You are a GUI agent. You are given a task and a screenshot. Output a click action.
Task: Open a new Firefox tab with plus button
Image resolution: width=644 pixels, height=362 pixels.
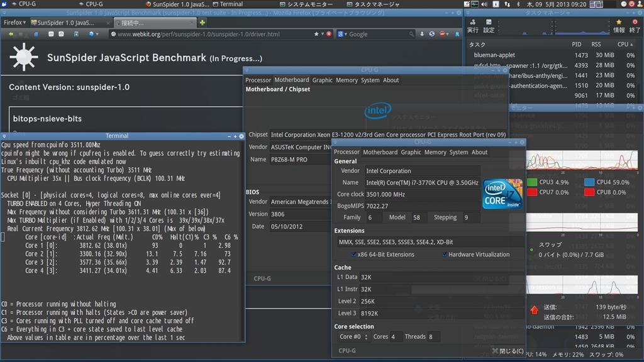point(203,23)
